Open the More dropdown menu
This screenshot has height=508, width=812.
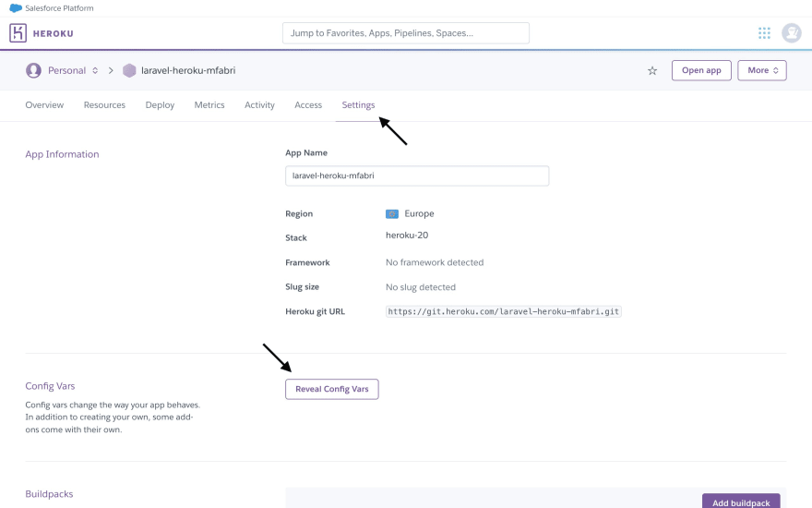tap(762, 70)
